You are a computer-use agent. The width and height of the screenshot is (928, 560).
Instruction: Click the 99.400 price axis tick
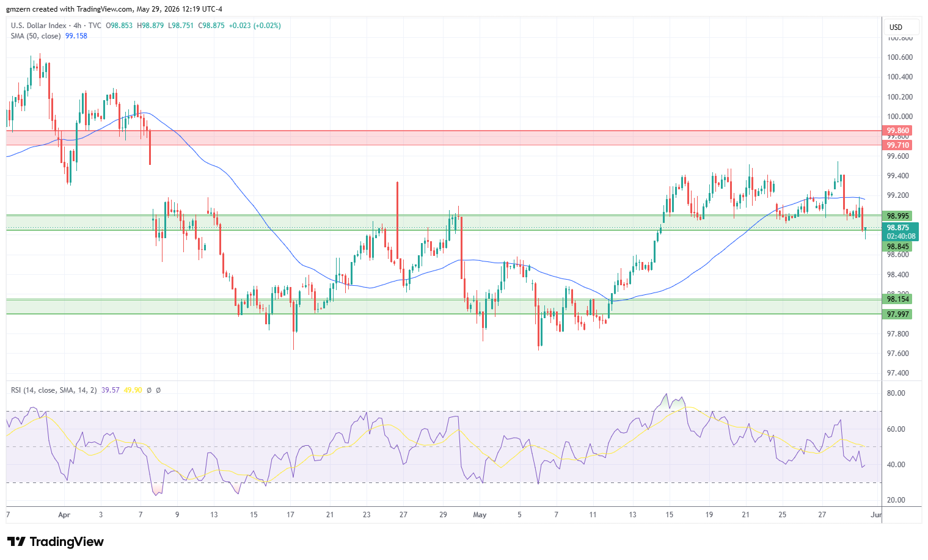(898, 176)
